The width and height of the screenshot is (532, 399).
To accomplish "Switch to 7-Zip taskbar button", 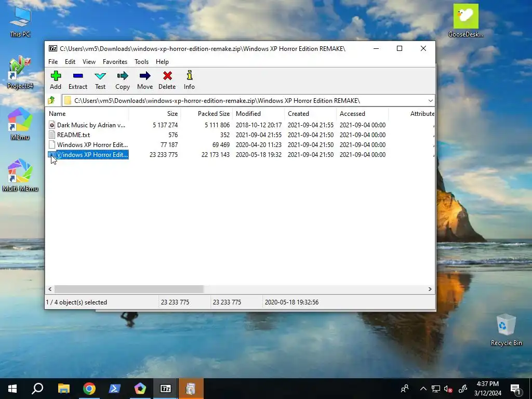I will click(x=166, y=389).
